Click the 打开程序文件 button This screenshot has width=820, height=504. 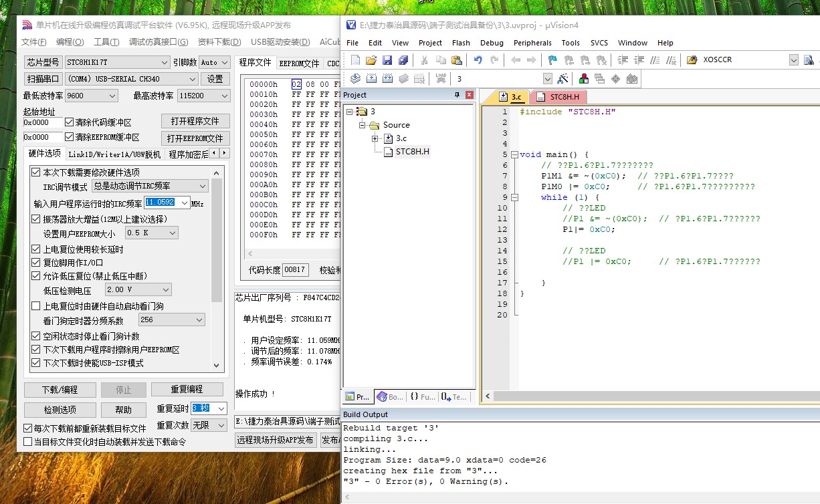[195, 121]
